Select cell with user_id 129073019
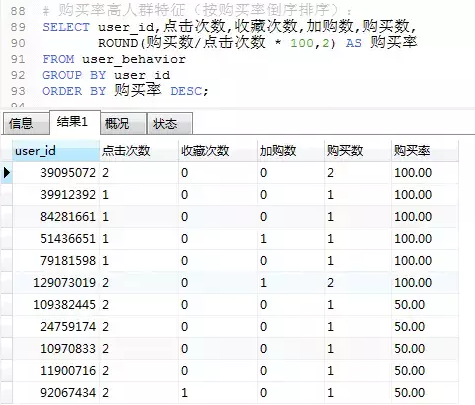 56,283
